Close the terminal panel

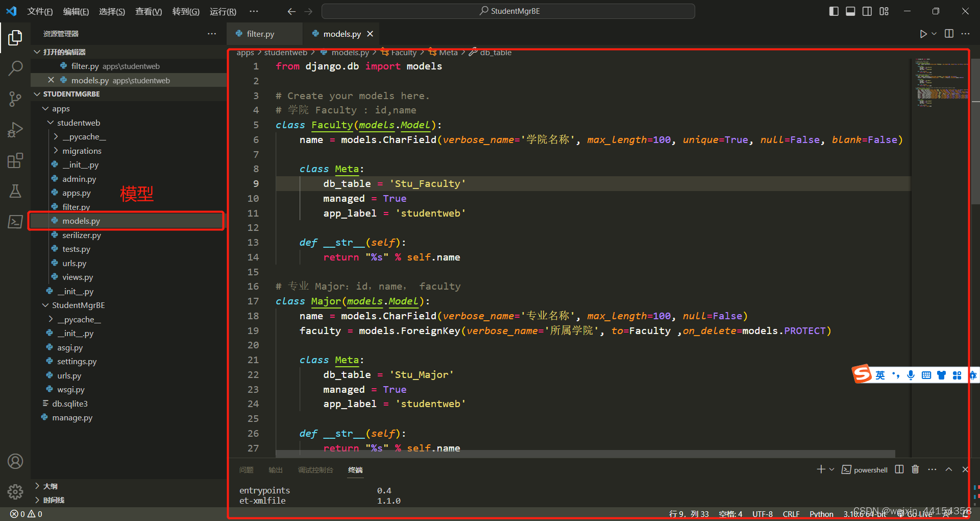pyautogui.click(x=965, y=469)
